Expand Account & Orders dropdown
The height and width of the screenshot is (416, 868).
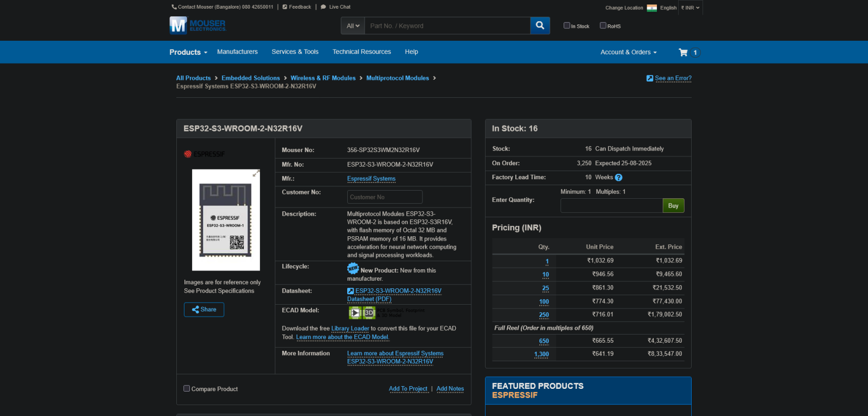[x=629, y=52]
